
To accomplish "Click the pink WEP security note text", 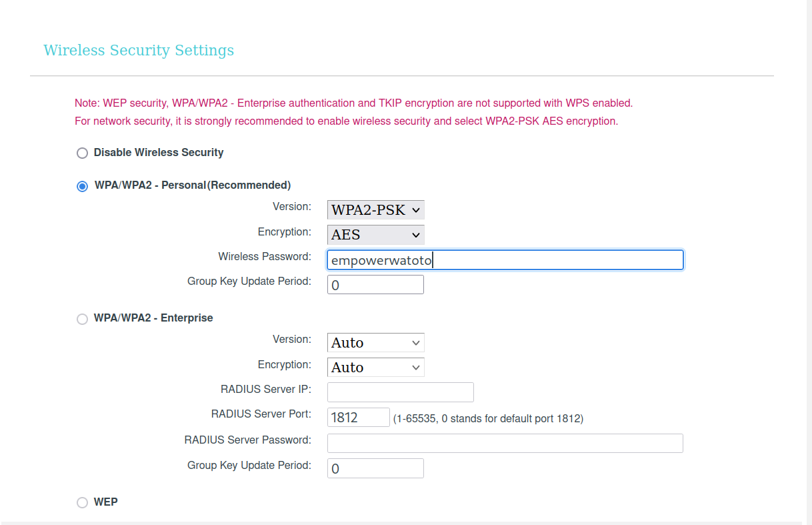I will pyautogui.click(x=353, y=103).
